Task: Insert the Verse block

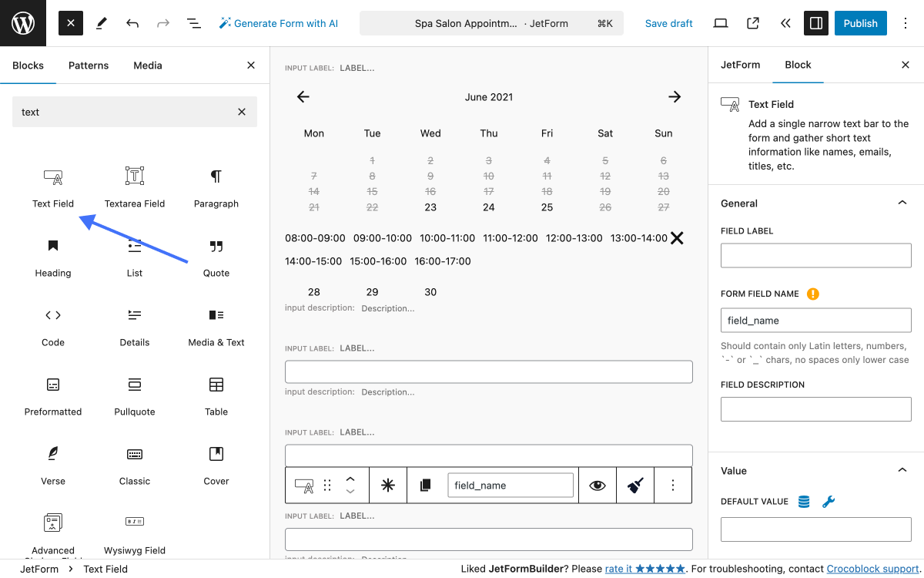Action: (x=53, y=465)
